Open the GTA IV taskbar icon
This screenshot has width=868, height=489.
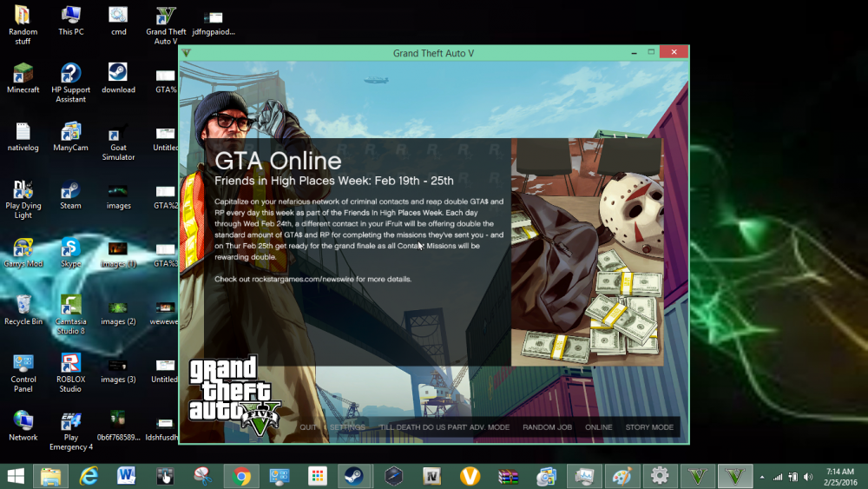click(431, 476)
